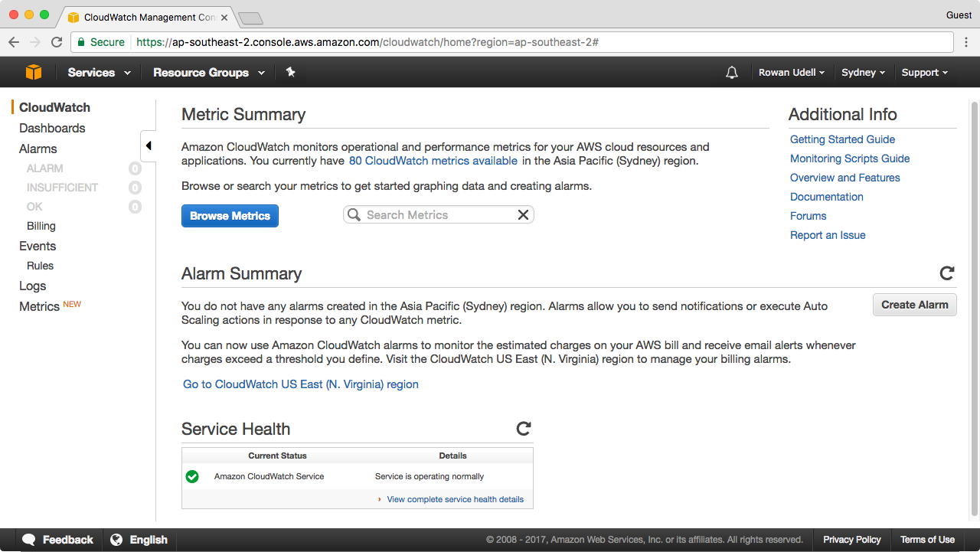Open the Support dropdown menu

pos(925,72)
